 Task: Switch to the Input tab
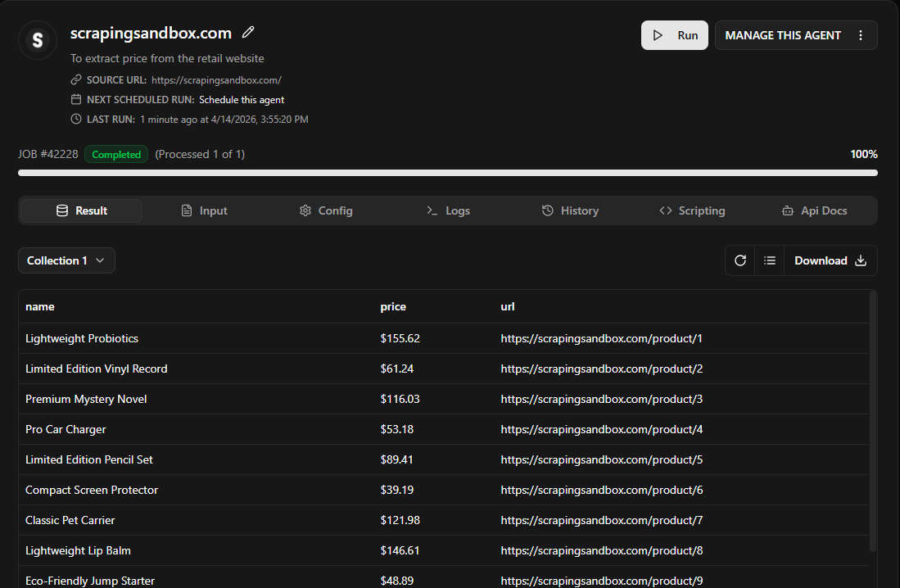[x=204, y=210]
